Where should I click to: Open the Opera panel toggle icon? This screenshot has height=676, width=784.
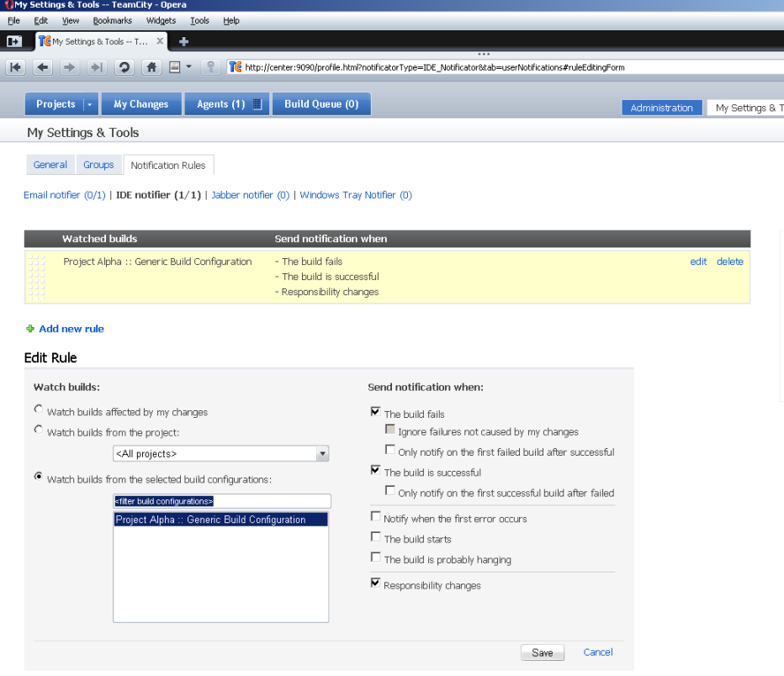click(14, 41)
